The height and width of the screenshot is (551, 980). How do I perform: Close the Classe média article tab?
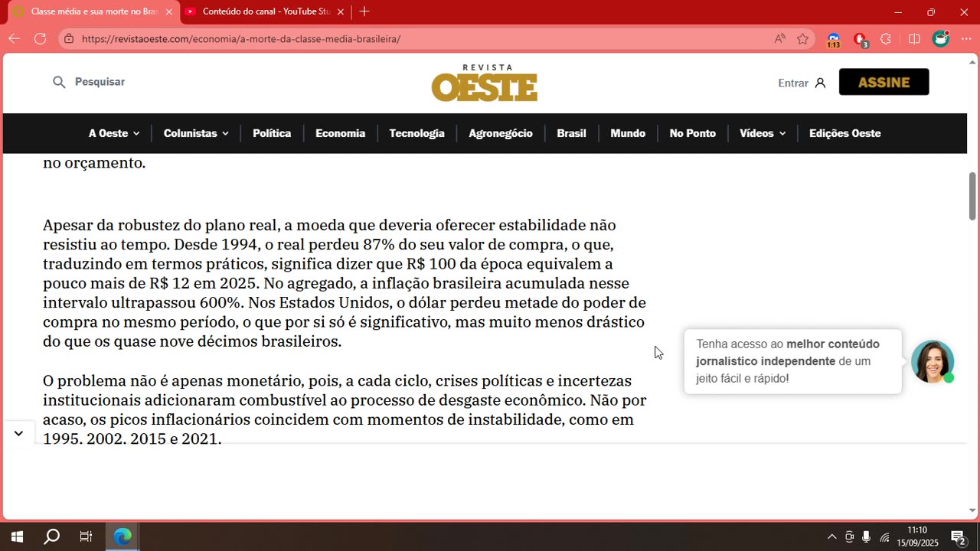pyautogui.click(x=169, y=11)
